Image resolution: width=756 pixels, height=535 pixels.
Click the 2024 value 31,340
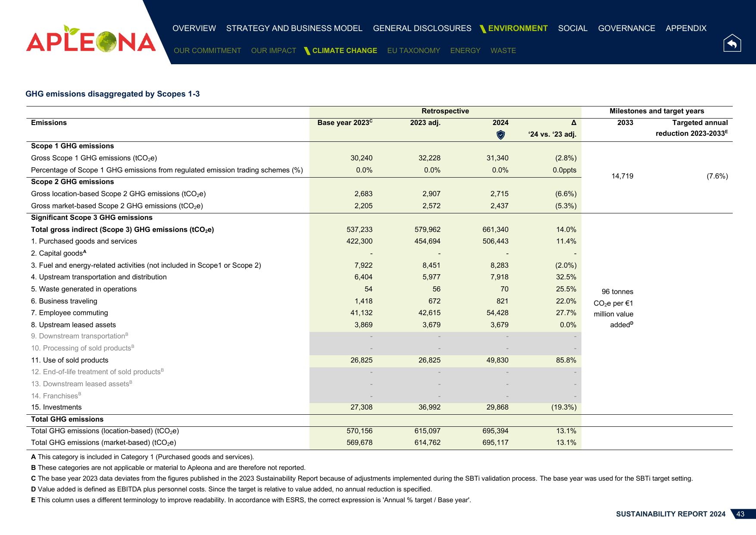click(x=497, y=158)
